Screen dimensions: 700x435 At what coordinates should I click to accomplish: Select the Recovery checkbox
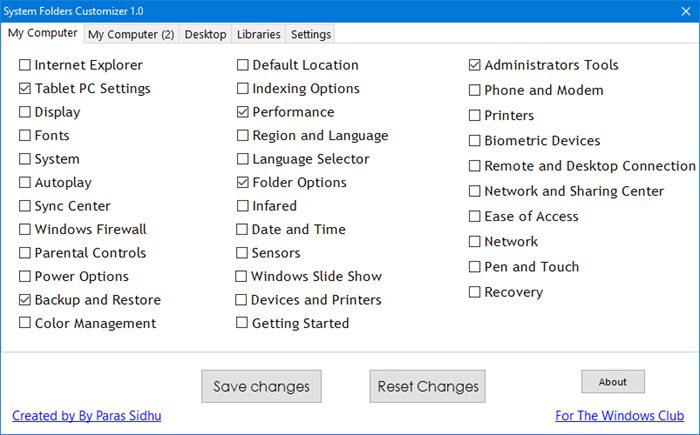pos(475,292)
